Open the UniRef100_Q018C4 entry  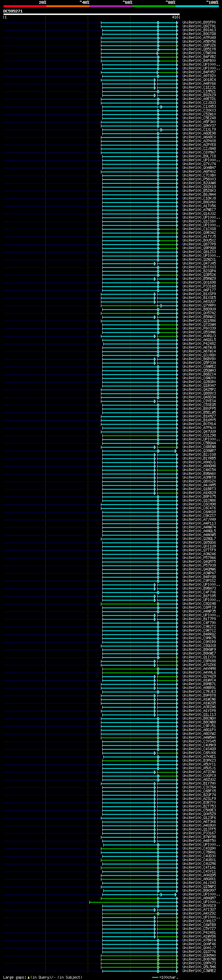pyautogui.click(x=199, y=80)
